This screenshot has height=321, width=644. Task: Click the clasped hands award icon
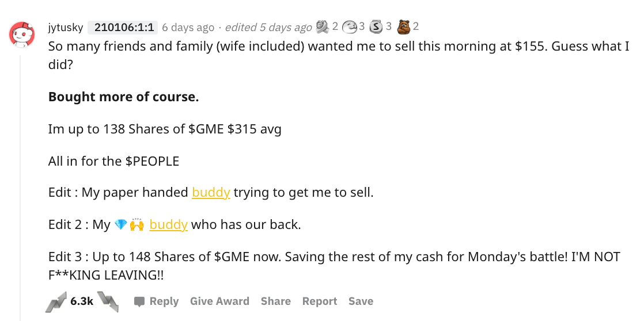[323, 27]
